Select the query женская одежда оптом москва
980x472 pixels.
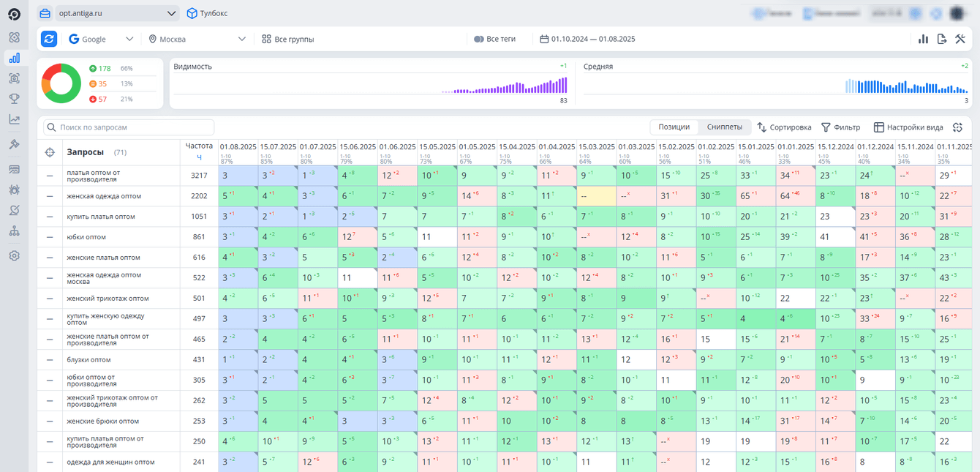(104, 278)
